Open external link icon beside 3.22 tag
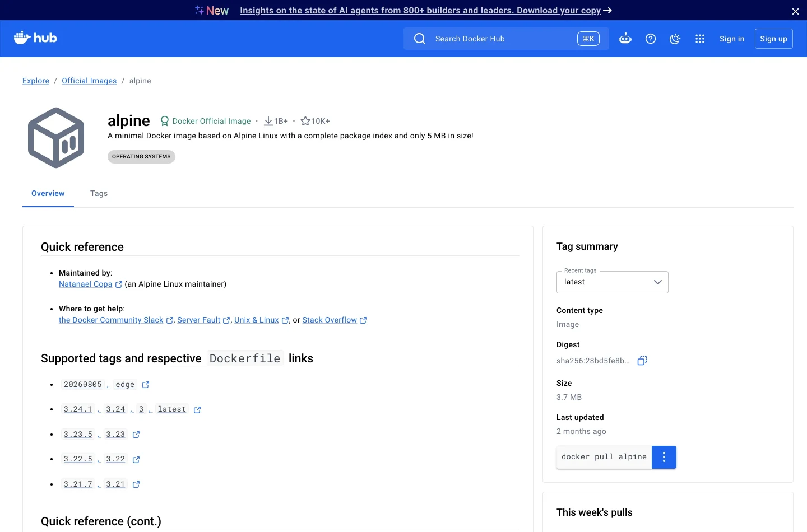This screenshot has height=532, width=807. point(136,460)
